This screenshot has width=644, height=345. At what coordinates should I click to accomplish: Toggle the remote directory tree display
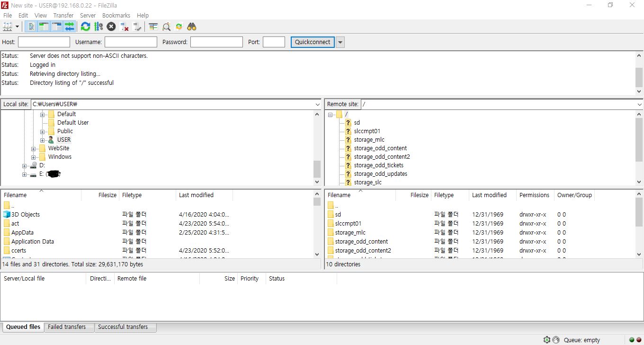56,27
